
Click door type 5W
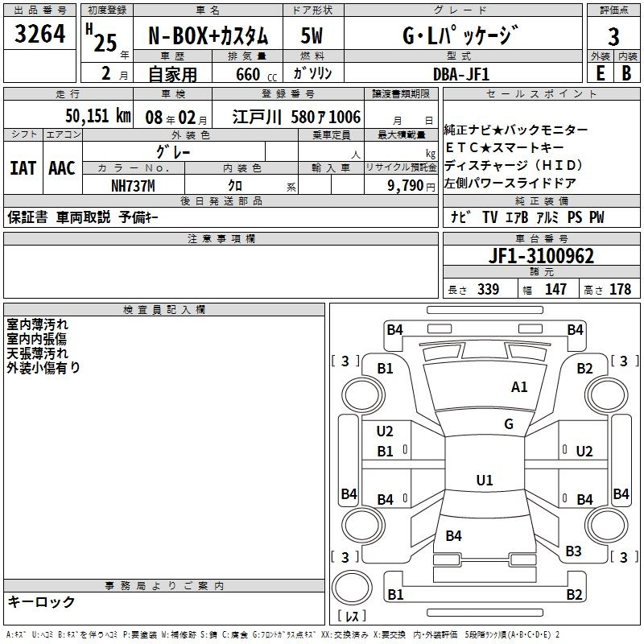tap(312, 35)
